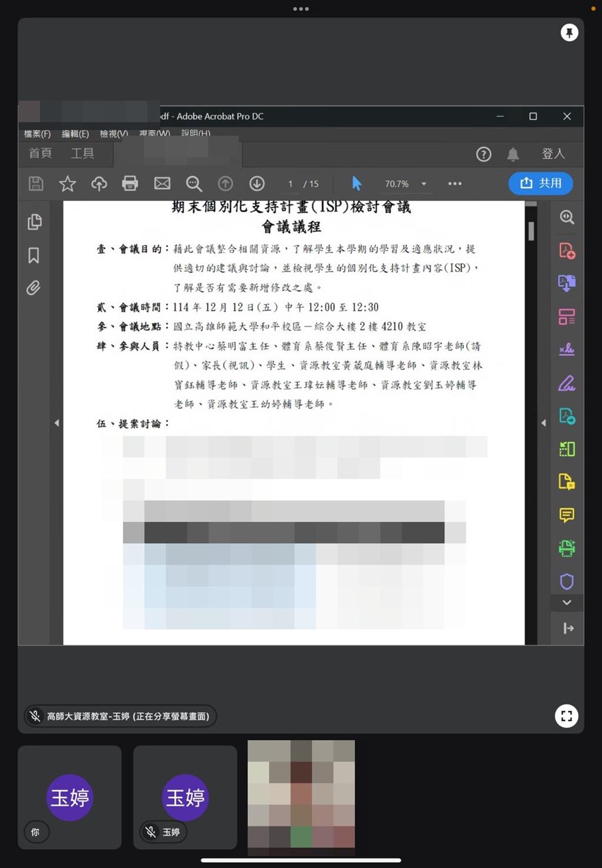The width and height of the screenshot is (602, 868).
Task: Toggle the pin at top right corner
Action: (568, 33)
